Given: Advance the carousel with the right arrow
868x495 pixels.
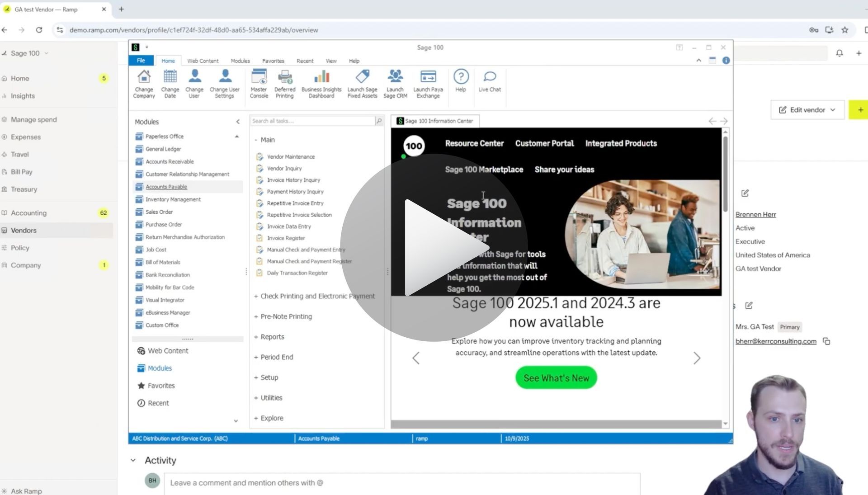Looking at the screenshot, I should 697,358.
